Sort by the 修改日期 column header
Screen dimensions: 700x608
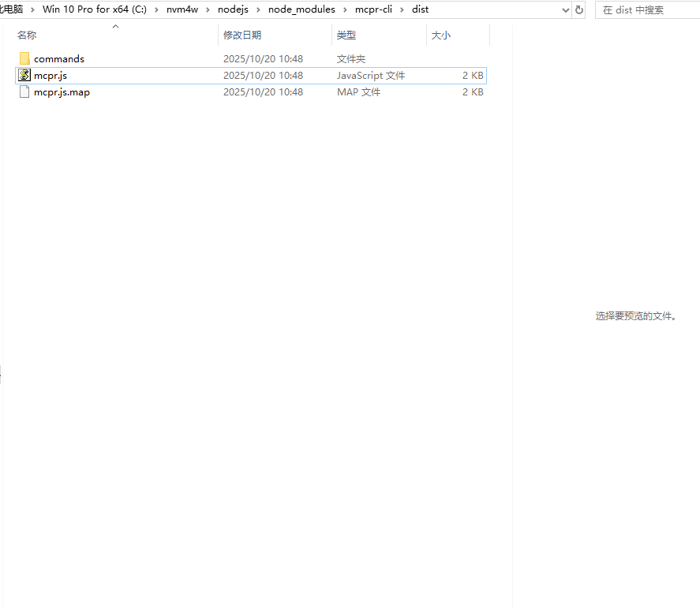tap(241, 35)
